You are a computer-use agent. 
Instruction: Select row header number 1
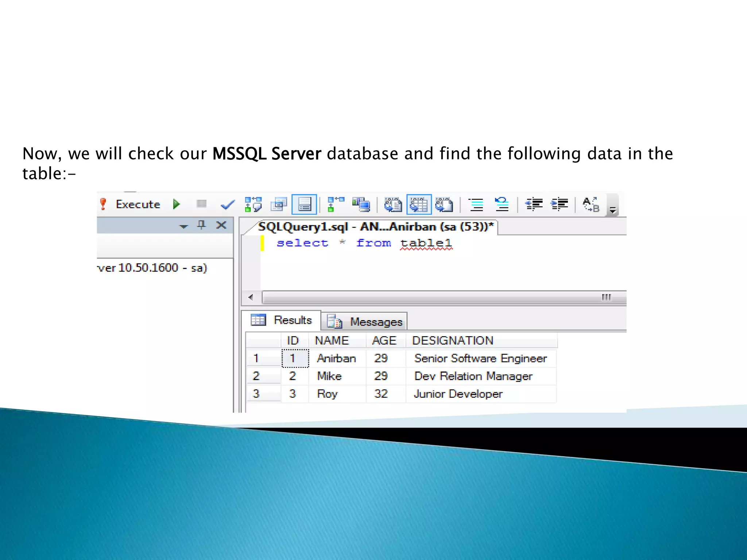pos(263,358)
